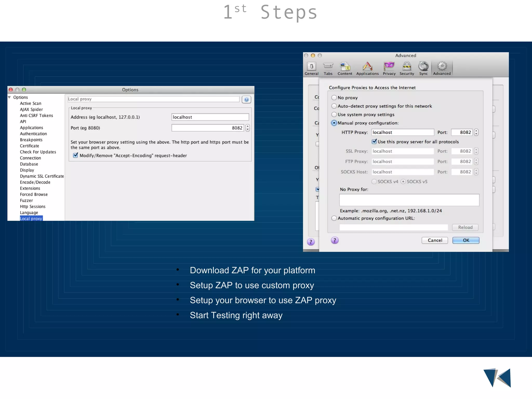532x399 pixels.
Task: Select Forced Browse in options tree
Action: point(34,194)
